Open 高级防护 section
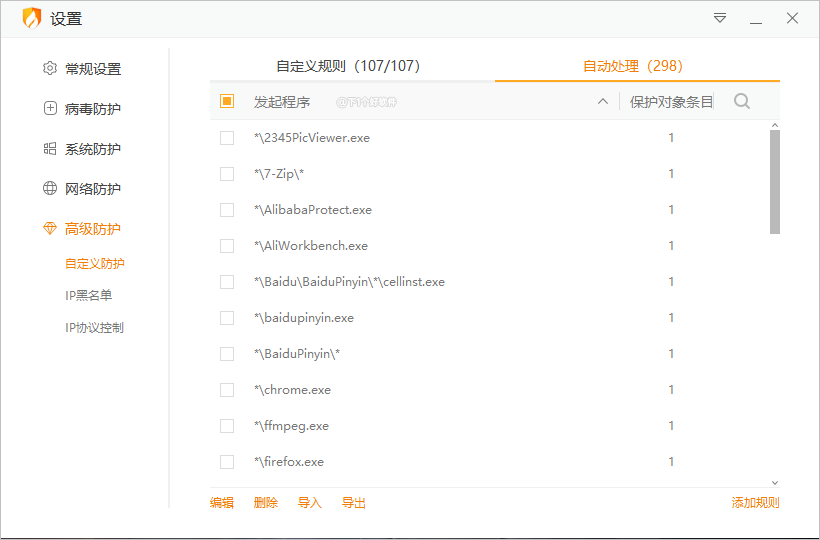This screenshot has height=540, width=820. click(x=93, y=229)
